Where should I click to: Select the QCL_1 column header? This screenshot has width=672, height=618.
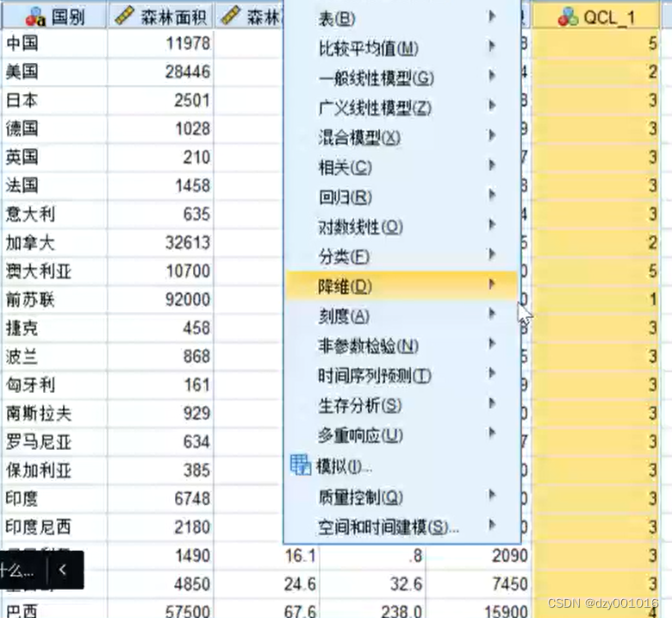pyautogui.click(x=595, y=17)
